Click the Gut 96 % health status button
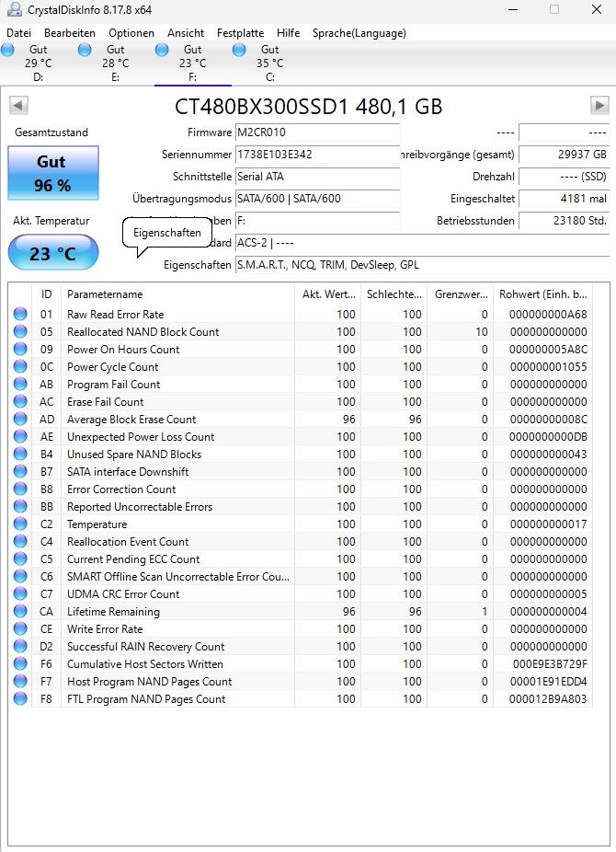Image resolution: width=616 pixels, height=852 pixels. 53,173
